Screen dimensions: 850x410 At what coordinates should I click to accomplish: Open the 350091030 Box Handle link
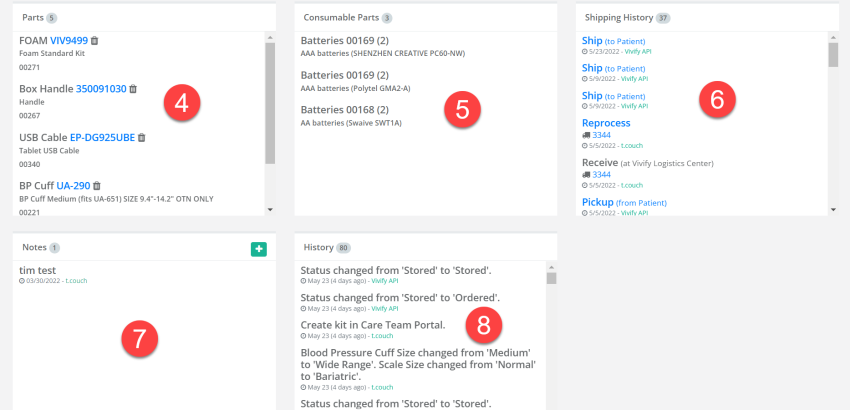(101, 89)
